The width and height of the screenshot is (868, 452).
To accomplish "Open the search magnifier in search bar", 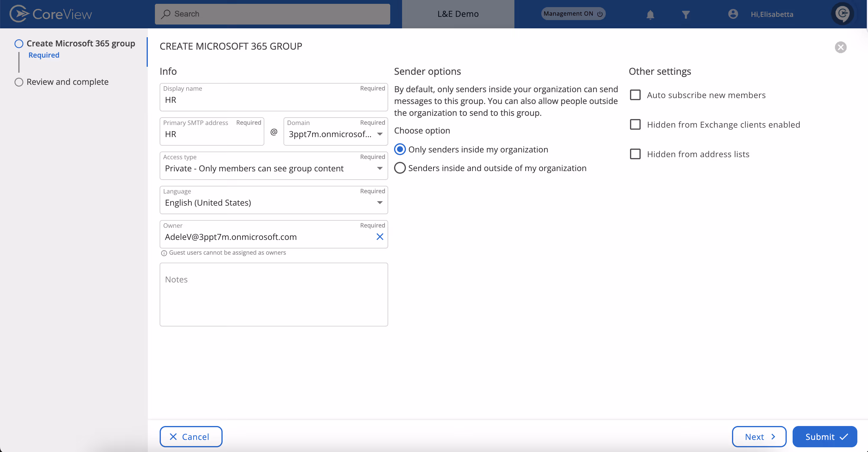I will [166, 14].
